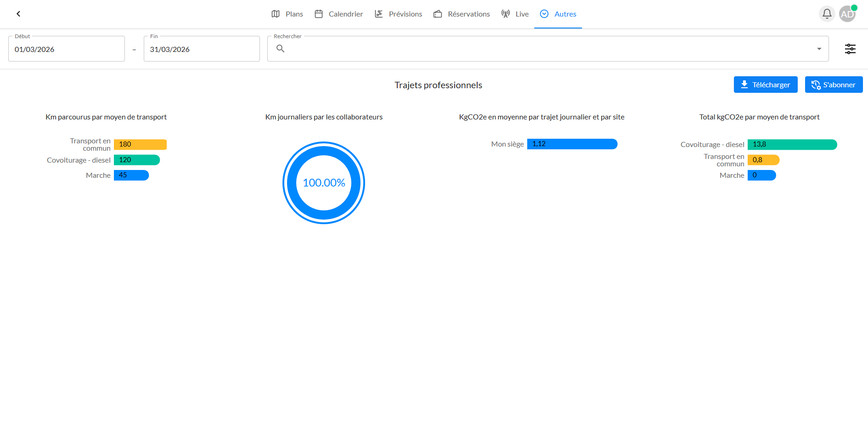Click the Réservations briefcase icon
Screen dimensions: 868x430
tap(438, 14)
